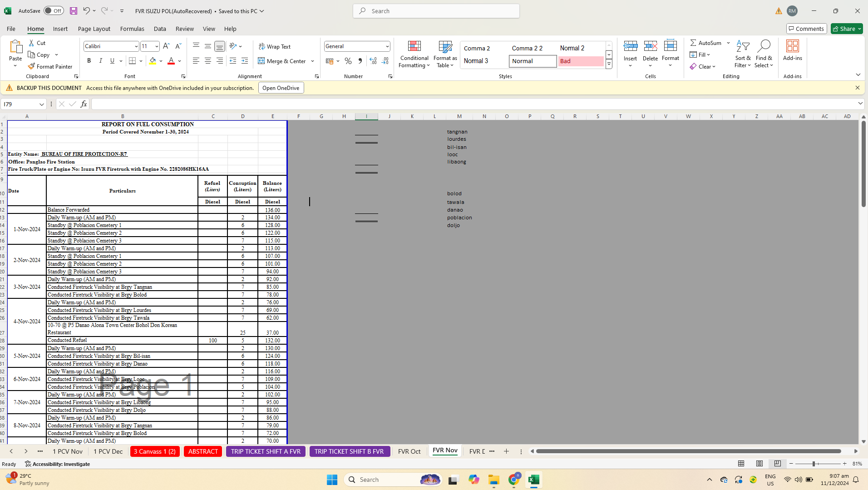Switch to FVR Oct sheet tab

(x=409, y=451)
